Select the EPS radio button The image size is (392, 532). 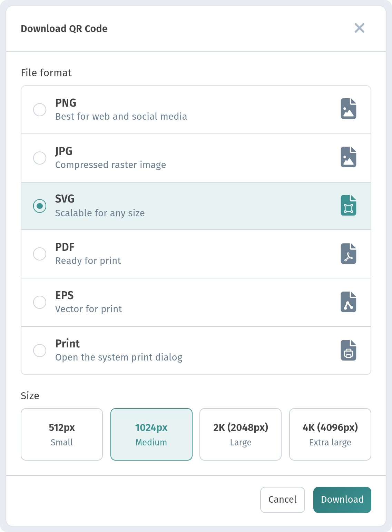coord(40,302)
